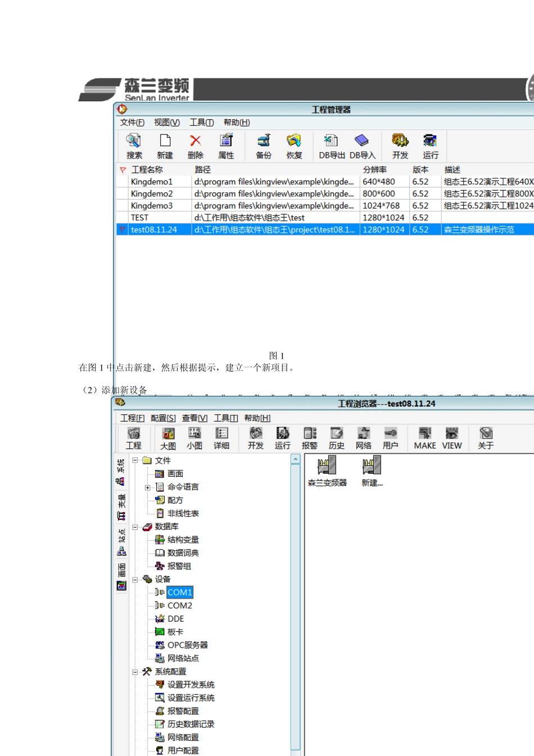
Task: Open the 网络 network toolbar icon
Action: [x=364, y=438]
